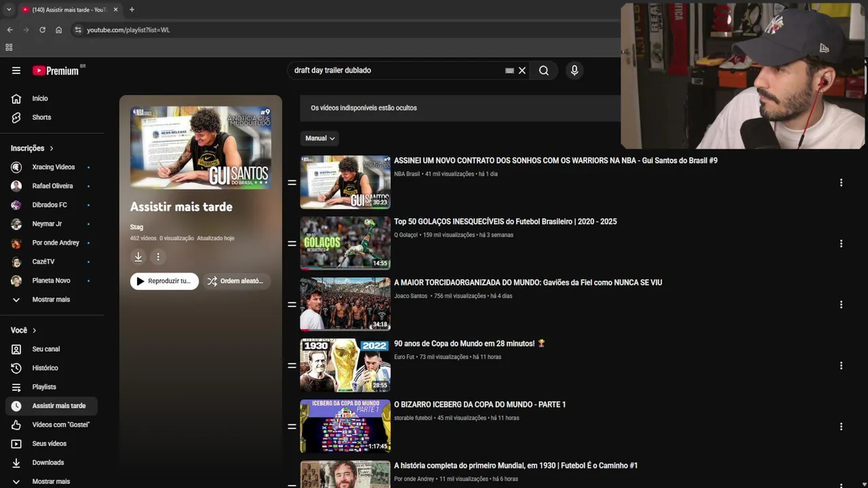
Task: Open the hamburger guide menu
Action: point(16,70)
